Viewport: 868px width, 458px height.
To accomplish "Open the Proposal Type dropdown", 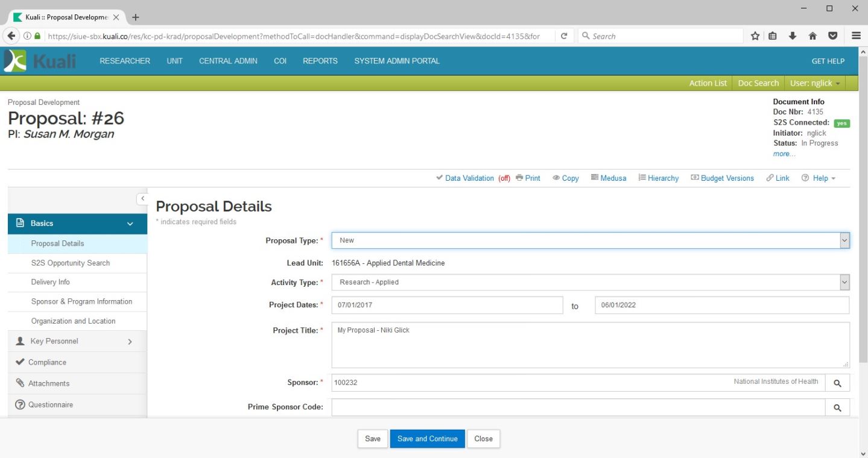I will (x=591, y=240).
